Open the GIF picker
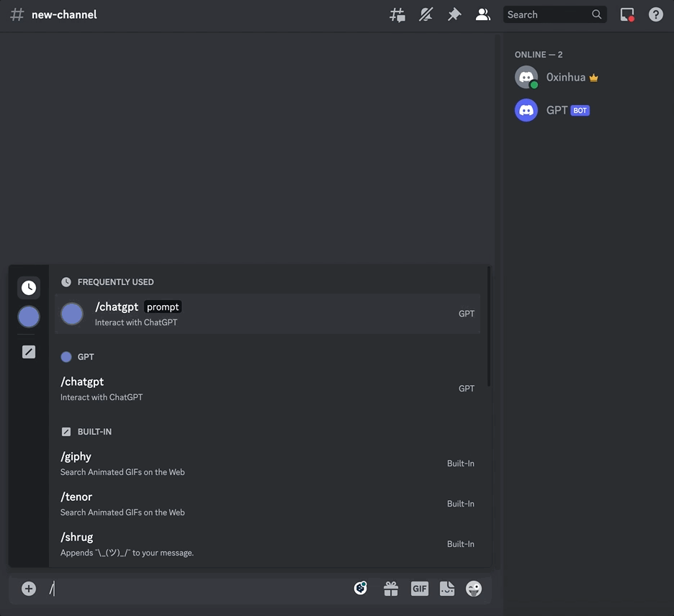 (x=420, y=589)
